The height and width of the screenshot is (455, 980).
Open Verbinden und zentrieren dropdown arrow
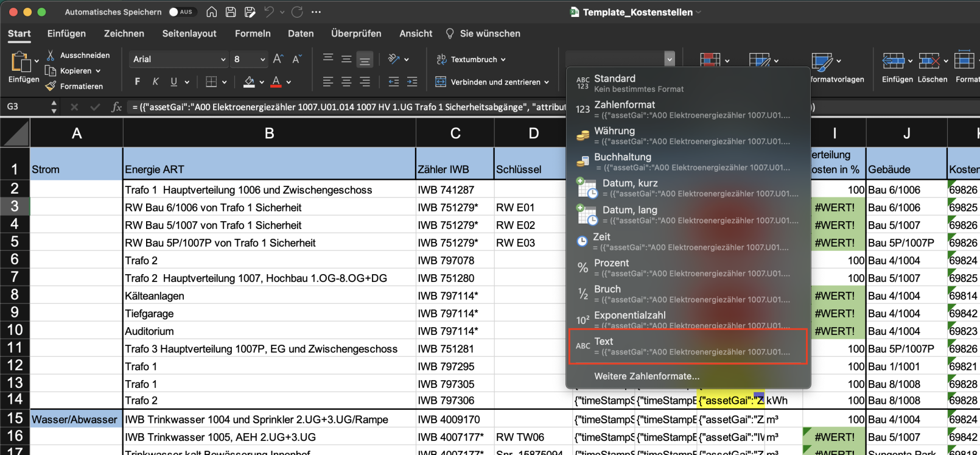547,82
